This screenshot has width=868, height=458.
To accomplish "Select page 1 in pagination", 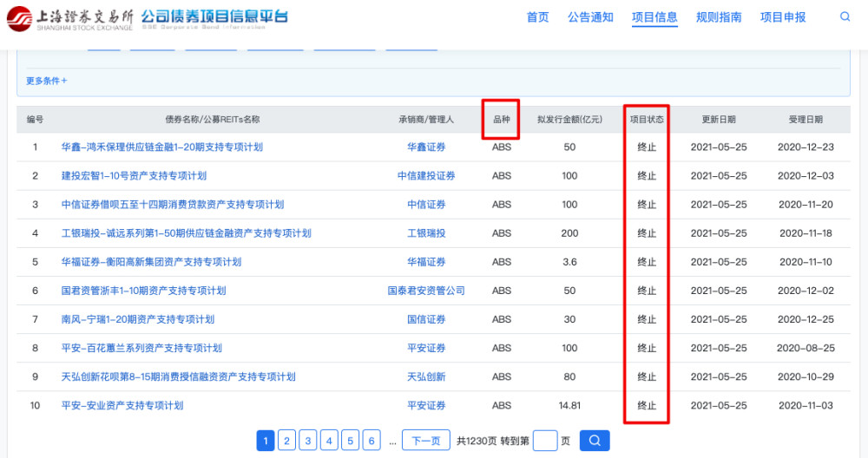I will [266, 441].
